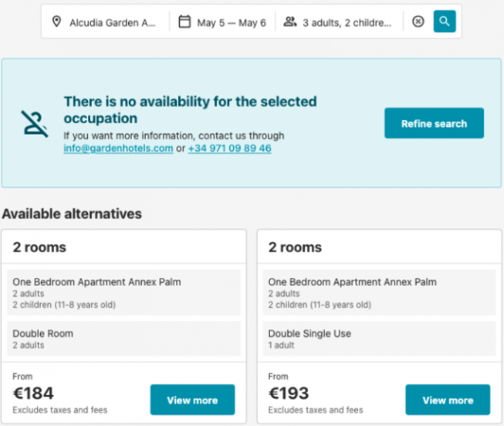
Task: Click the location pin icon
Action: [x=57, y=22]
